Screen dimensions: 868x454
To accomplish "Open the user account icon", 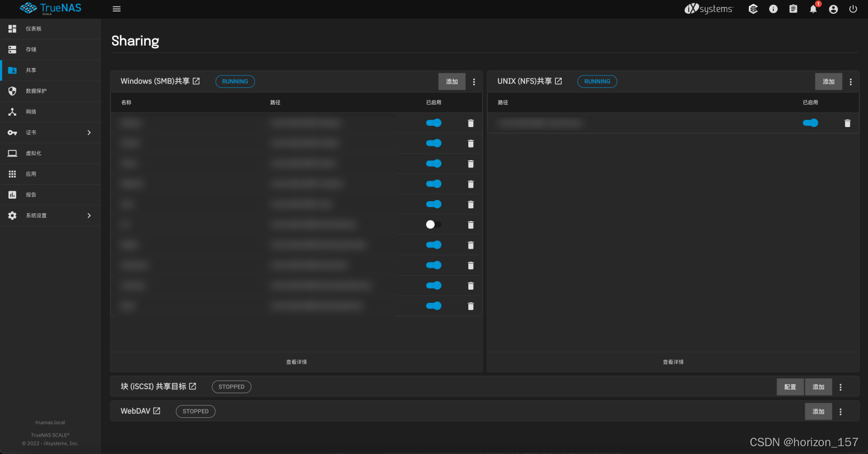I will (x=833, y=9).
